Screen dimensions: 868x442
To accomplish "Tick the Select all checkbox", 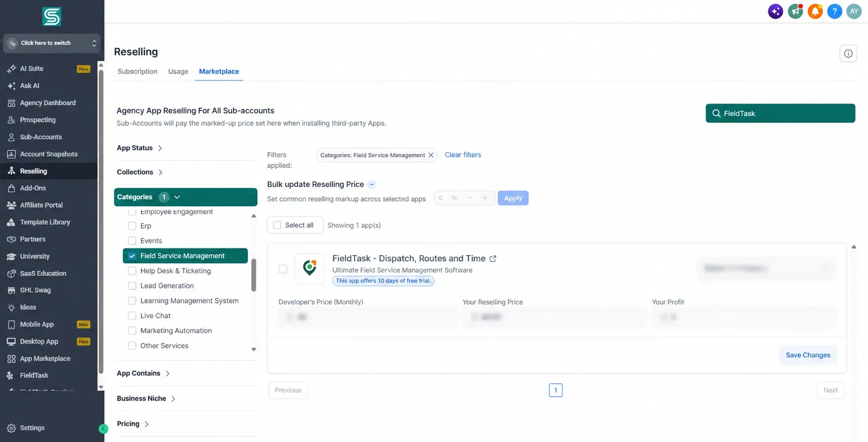I will coord(277,225).
